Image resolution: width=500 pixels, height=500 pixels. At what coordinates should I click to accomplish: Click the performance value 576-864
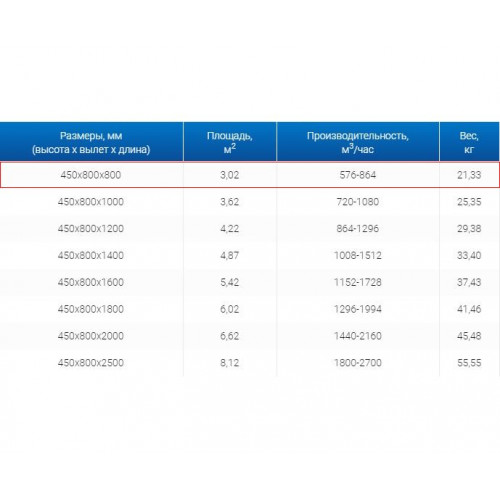(358, 175)
